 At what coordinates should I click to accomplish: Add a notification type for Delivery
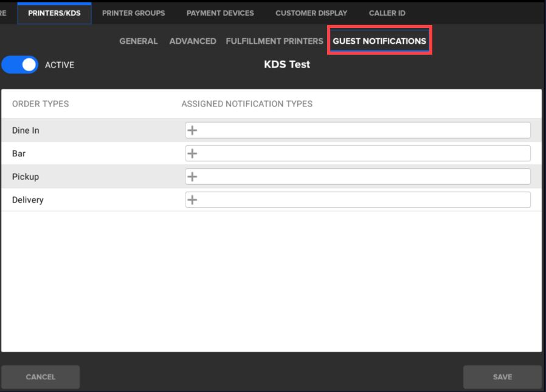192,199
